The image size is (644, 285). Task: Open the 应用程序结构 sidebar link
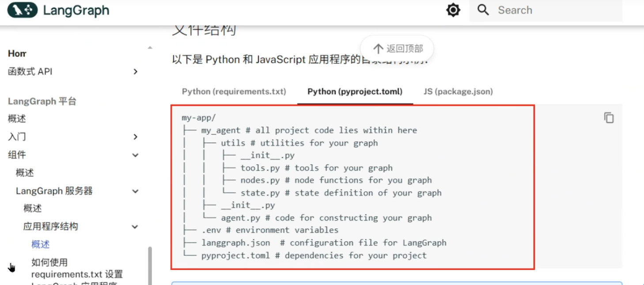click(x=51, y=227)
